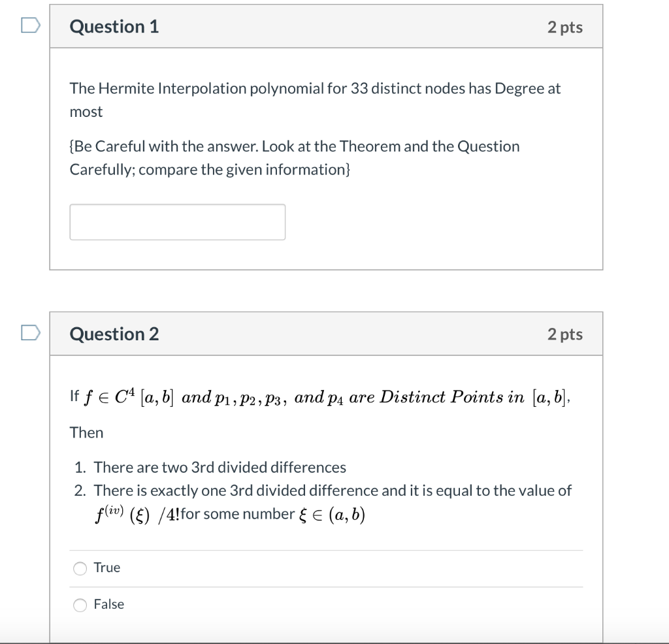Select the text True next to its radio
The image size is (669, 644).
[107, 568]
